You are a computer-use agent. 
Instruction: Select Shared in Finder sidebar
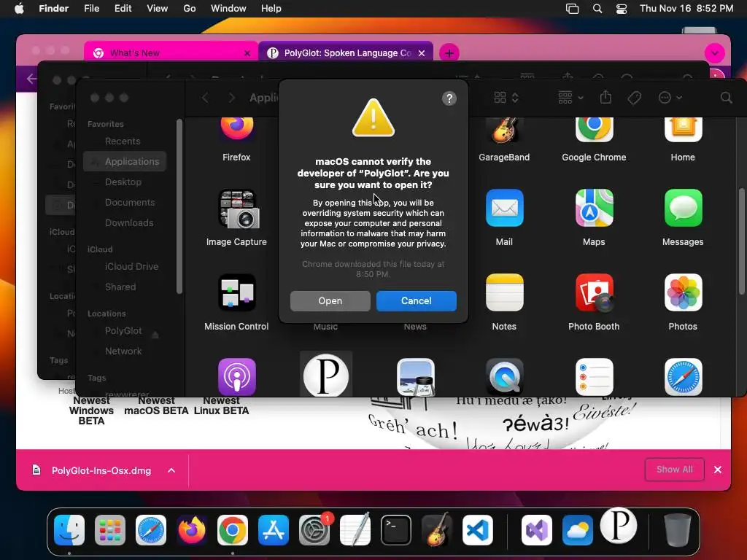tap(120, 287)
